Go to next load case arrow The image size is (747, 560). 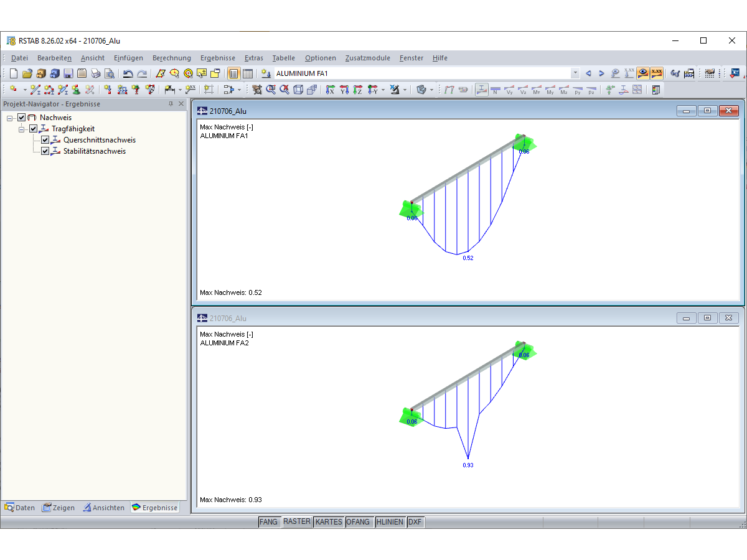point(601,73)
